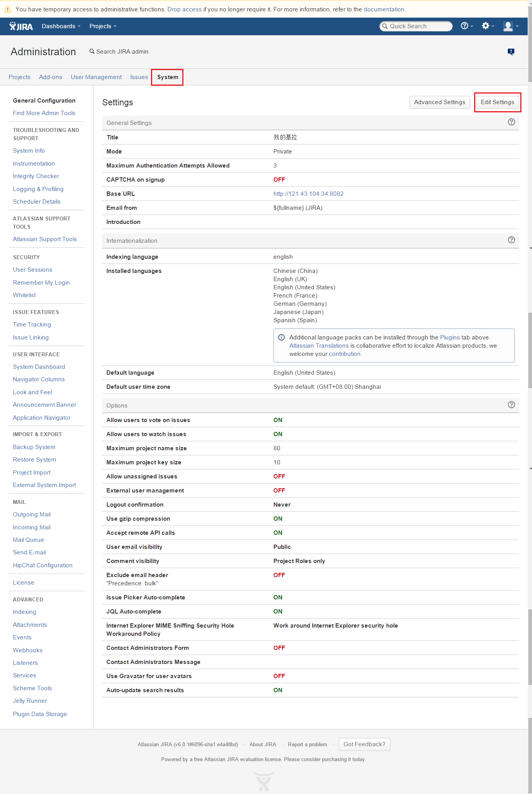Open Logging & Profiling

point(38,189)
